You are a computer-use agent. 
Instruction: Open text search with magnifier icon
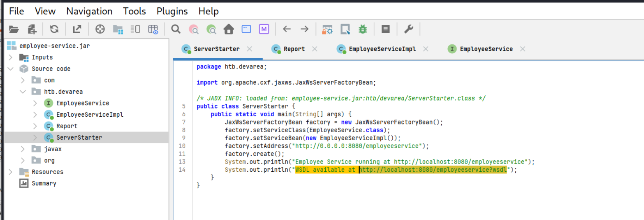[x=176, y=29]
